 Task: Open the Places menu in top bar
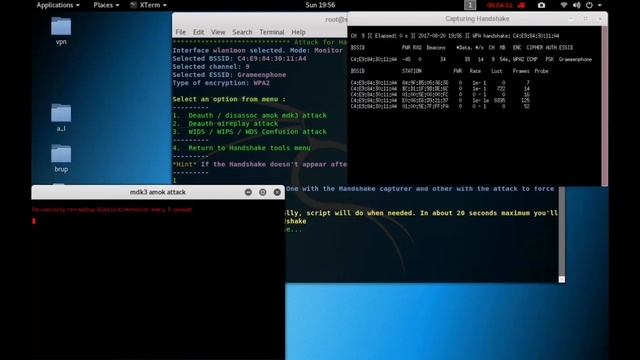click(106, 5)
